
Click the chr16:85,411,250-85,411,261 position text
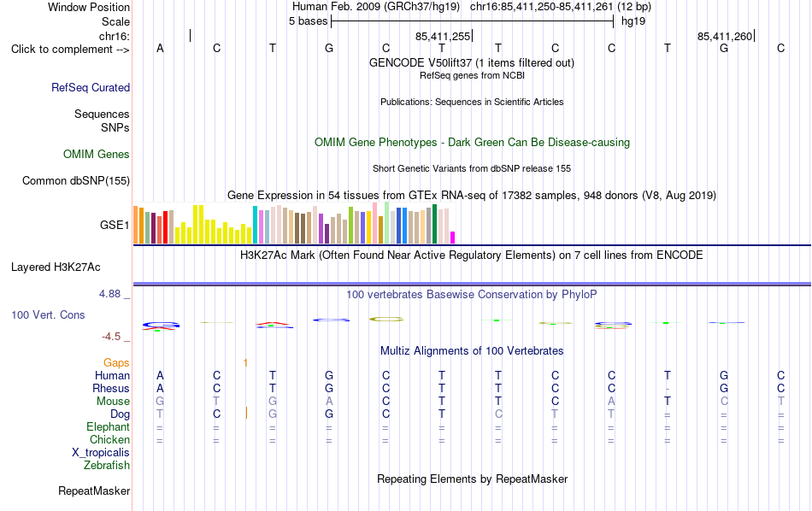pos(542,7)
